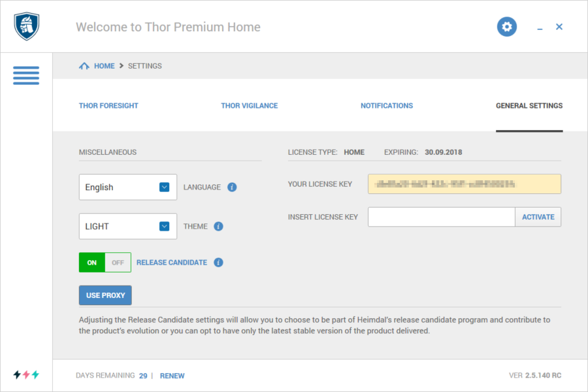Open the hamburger sidebar menu

coord(26,74)
